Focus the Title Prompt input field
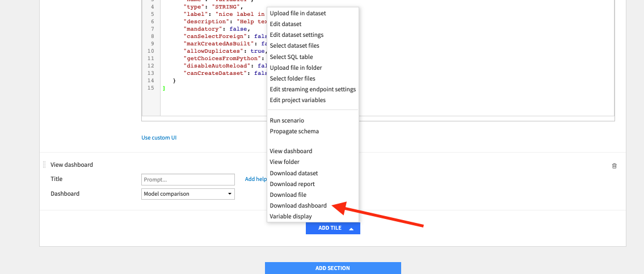644x274 pixels. coord(188,179)
